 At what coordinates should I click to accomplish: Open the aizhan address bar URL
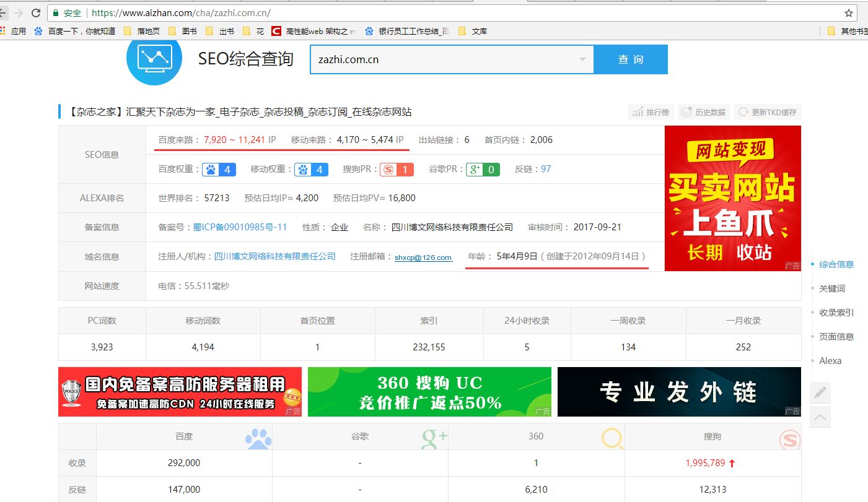pos(180,13)
